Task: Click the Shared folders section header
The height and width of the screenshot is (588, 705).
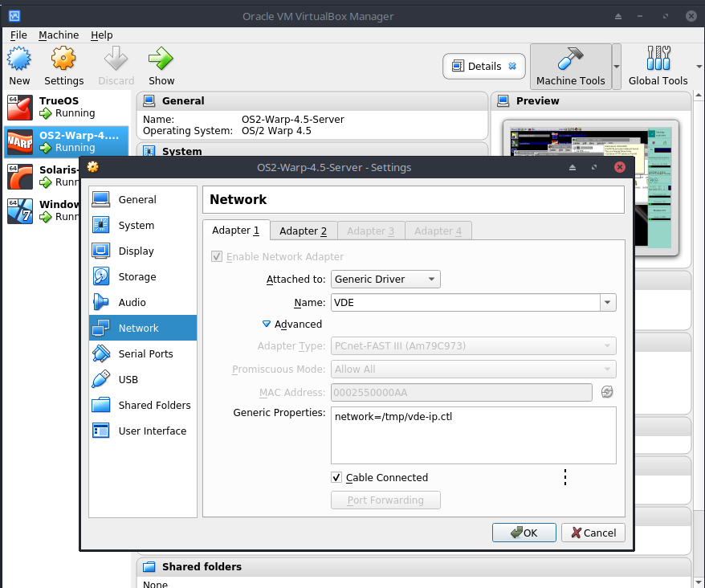Action: coord(414,567)
